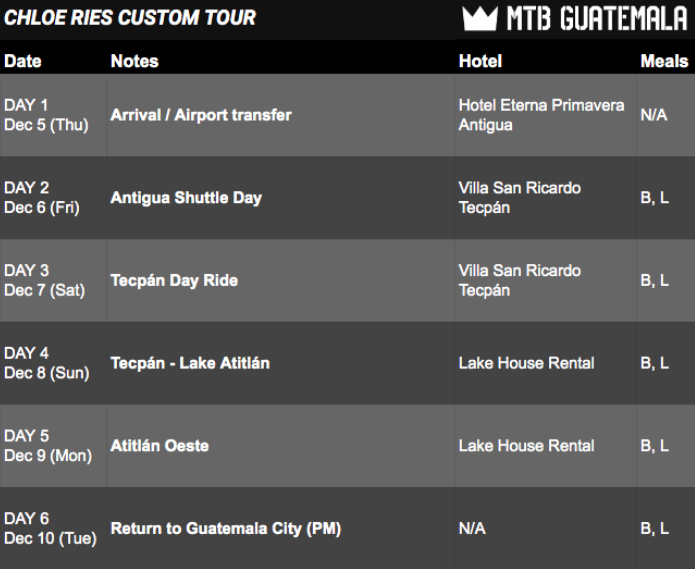Click the MTB Guatemala crown logo icon

coord(480,19)
